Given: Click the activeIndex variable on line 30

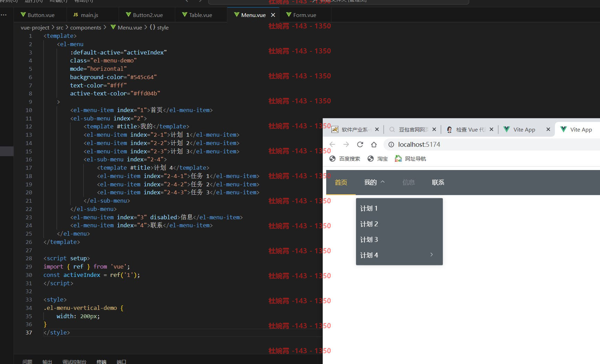Looking at the screenshot, I should coord(82,275).
